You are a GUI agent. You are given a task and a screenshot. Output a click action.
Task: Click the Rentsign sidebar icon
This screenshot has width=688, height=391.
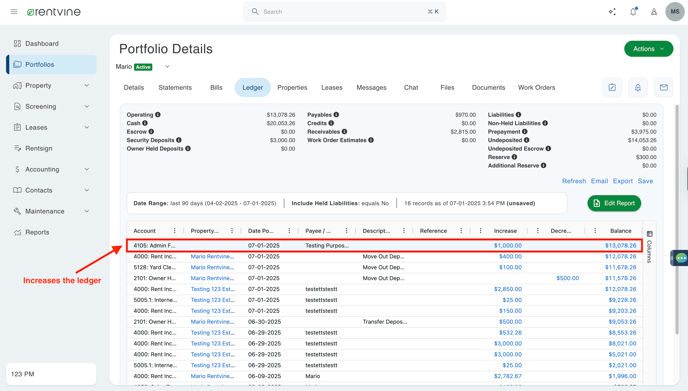(x=17, y=148)
